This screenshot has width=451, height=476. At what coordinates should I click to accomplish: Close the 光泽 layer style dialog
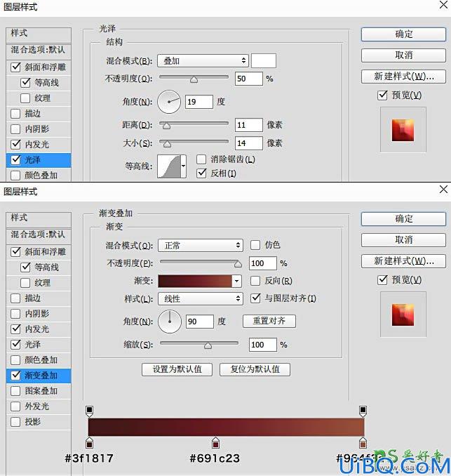443,5
